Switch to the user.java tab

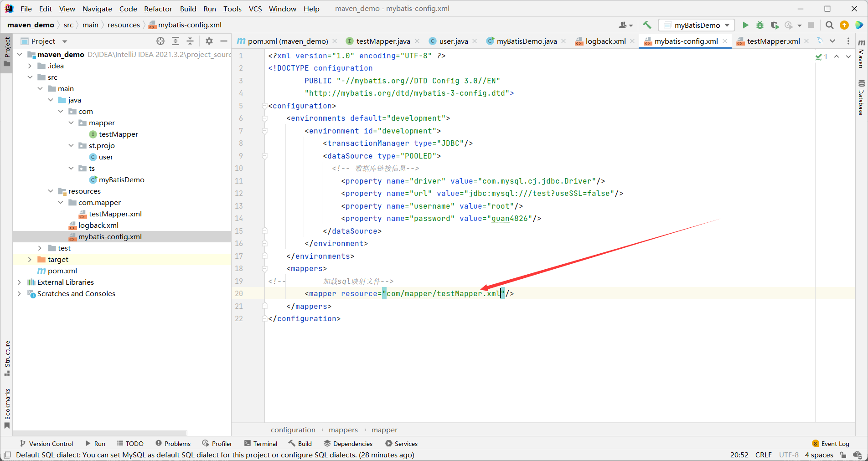[453, 41]
